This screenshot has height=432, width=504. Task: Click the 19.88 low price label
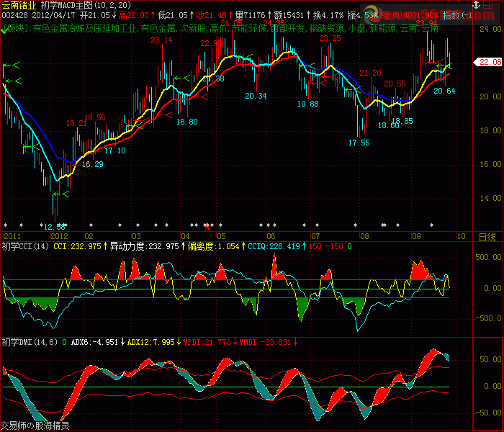[x=308, y=104]
